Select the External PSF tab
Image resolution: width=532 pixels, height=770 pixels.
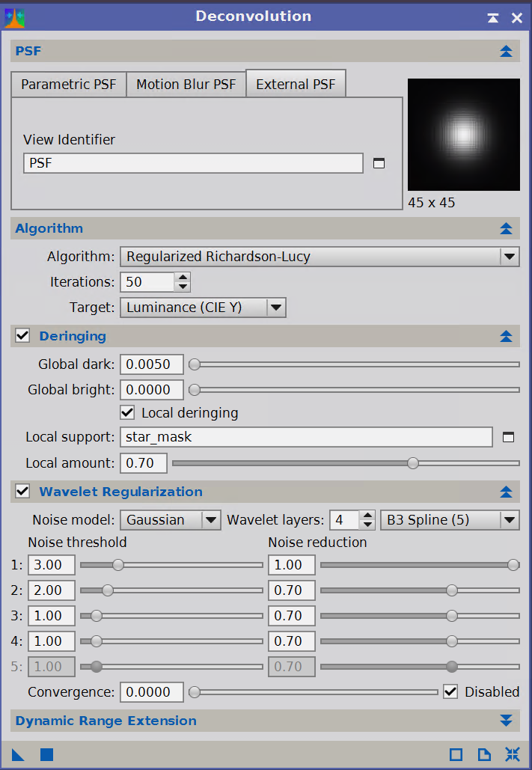296,84
